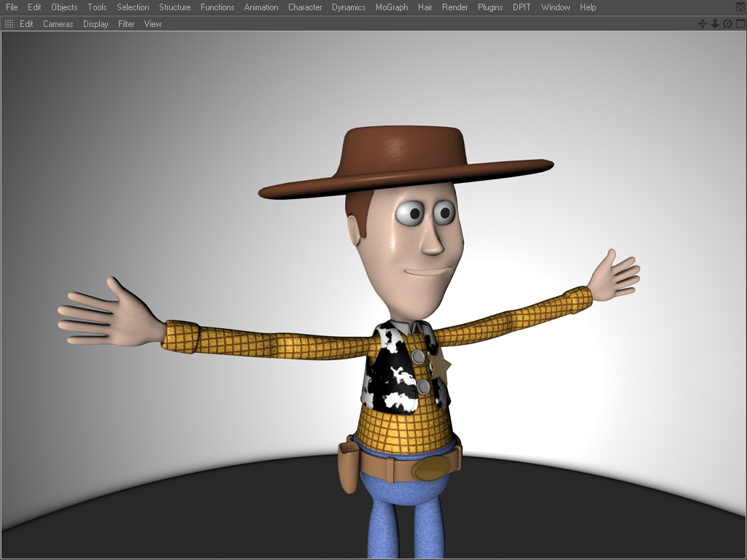Click the viewport zoom camera arrow icon
The width and height of the screenshot is (747, 560).
click(715, 24)
